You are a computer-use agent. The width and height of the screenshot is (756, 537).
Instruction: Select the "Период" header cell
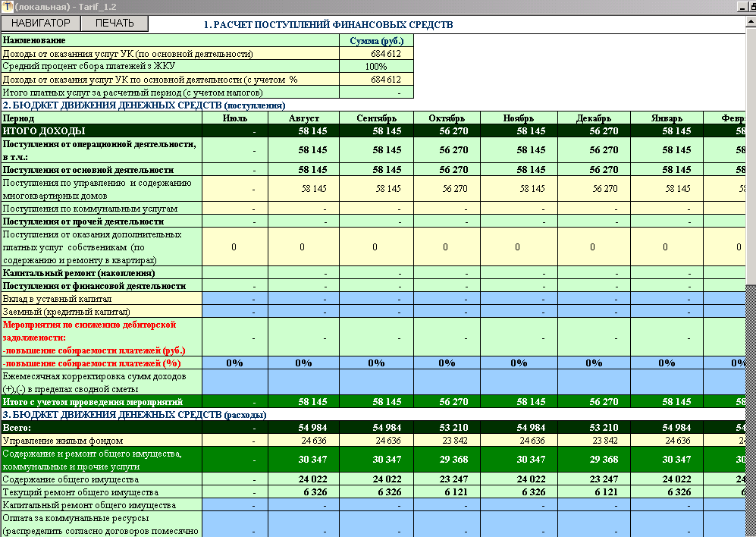102,118
